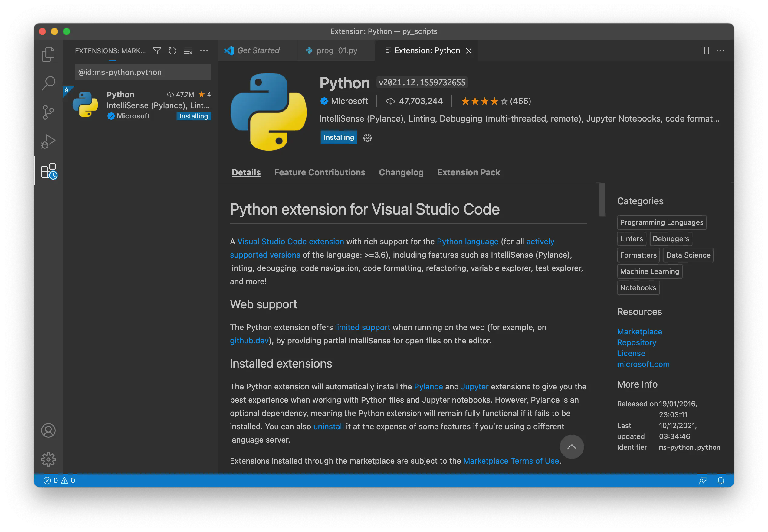The height and width of the screenshot is (532, 768).
Task: Click the Source Control icon in sidebar
Action: (49, 112)
